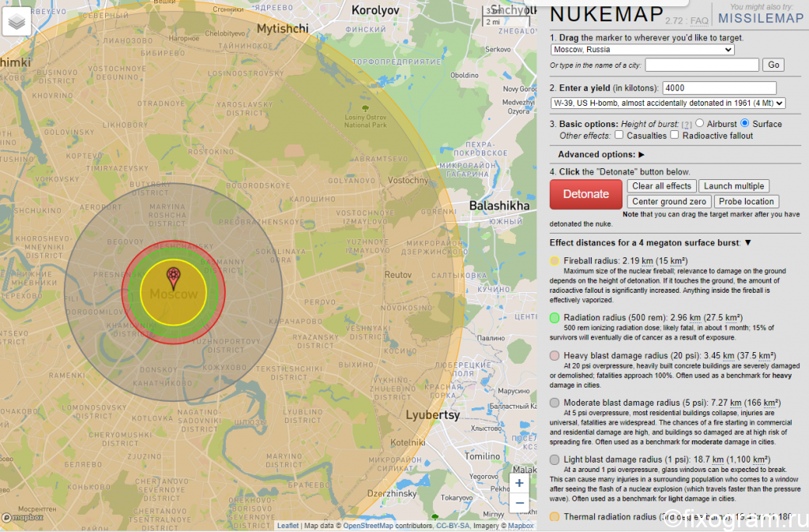The image size is (809, 532).
Task: Click the Kotelniki label on map
Action: (x=408, y=442)
